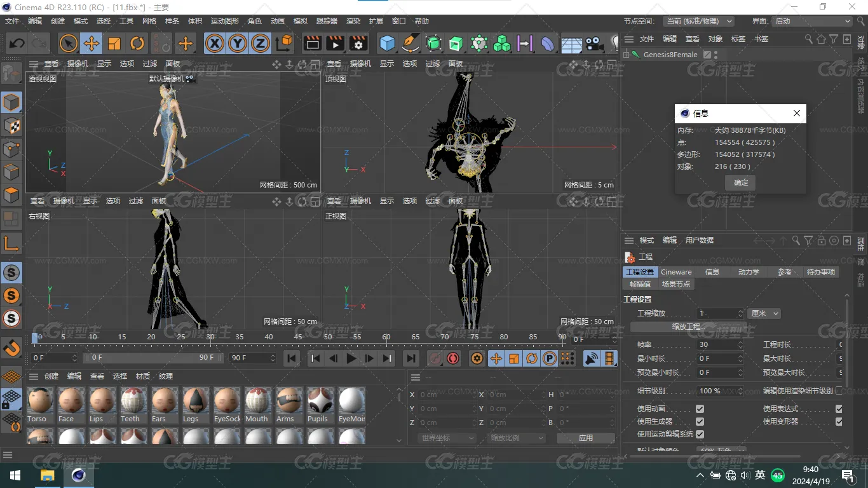The image size is (868, 488).
Task: Toggle the 使用变形器 checkbox
Action: (x=839, y=421)
